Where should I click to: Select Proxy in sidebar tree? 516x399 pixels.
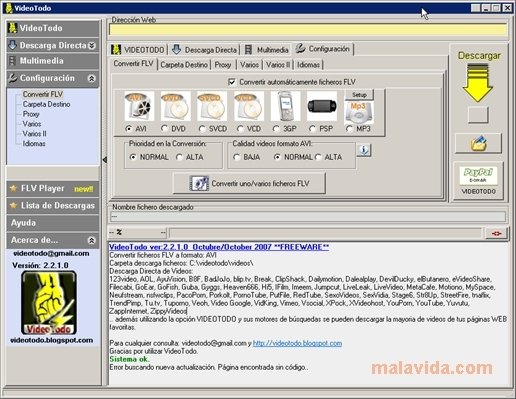tap(31, 114)
